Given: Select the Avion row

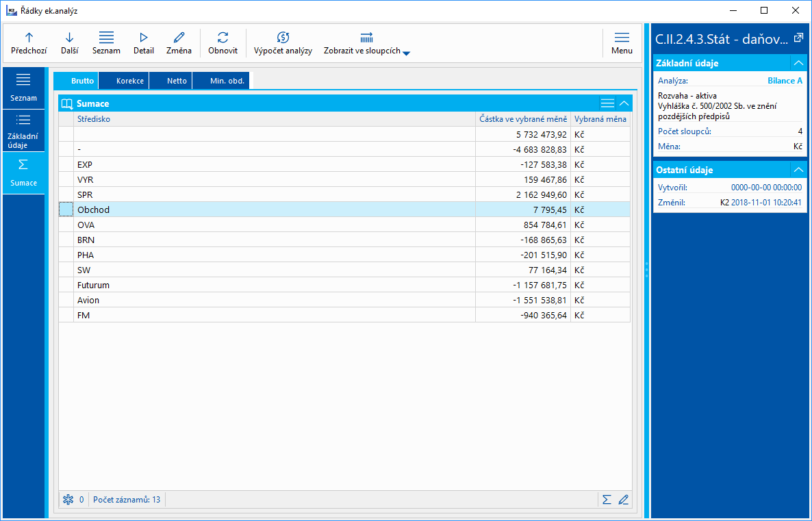Looking at the screenshot, I should (344, 300).
